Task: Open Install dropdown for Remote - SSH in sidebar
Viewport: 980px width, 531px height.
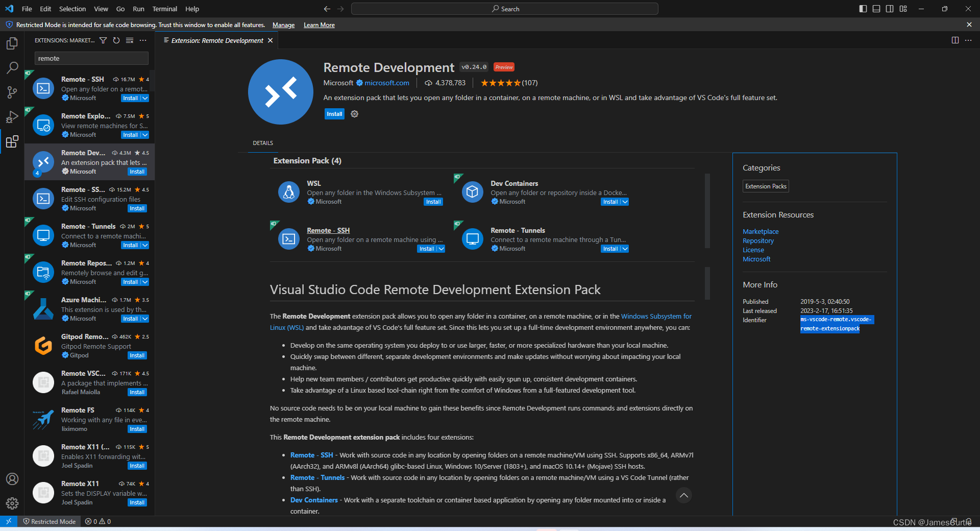Action: pyautogui.click(x=145, y=98)
